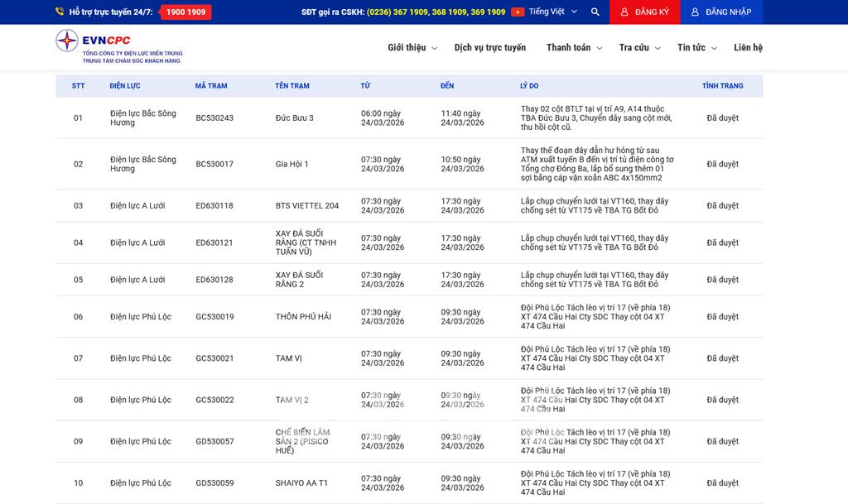Click the Đăng nhập button
This screenshot has width=848, height=504.
click(721, 12)
